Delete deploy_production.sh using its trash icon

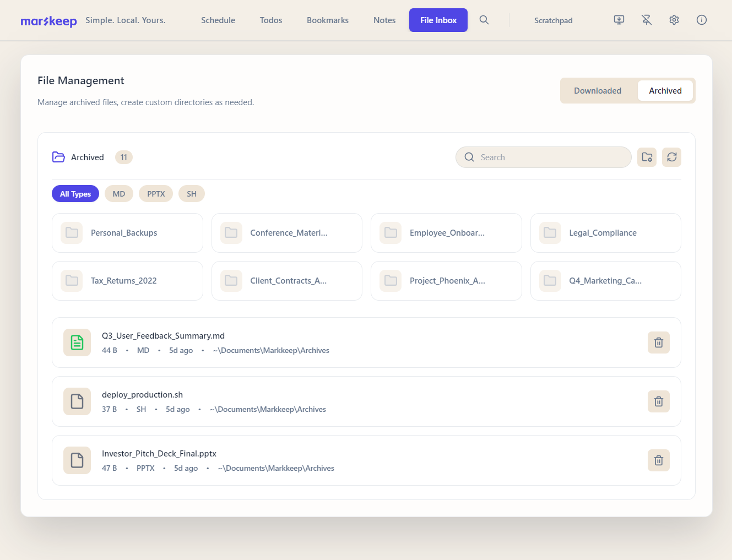[659, 401]
